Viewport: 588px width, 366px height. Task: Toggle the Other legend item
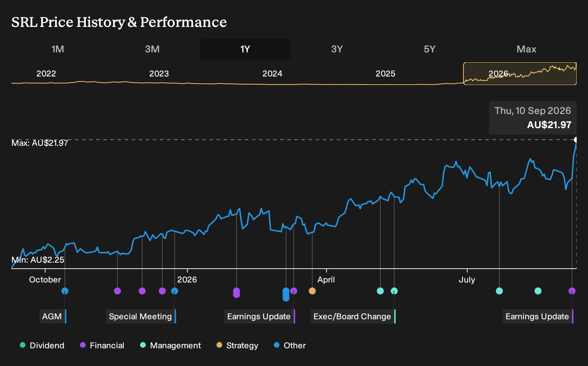tap(290, 345)
